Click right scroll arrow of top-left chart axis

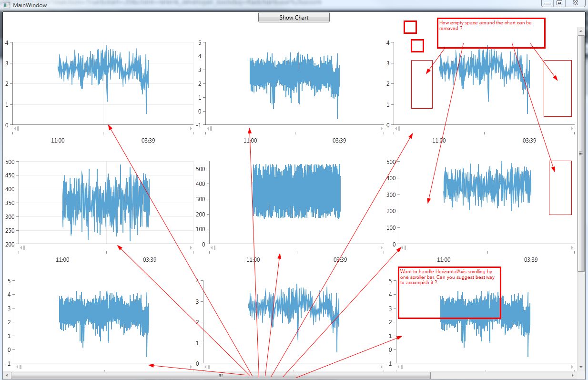191,128
